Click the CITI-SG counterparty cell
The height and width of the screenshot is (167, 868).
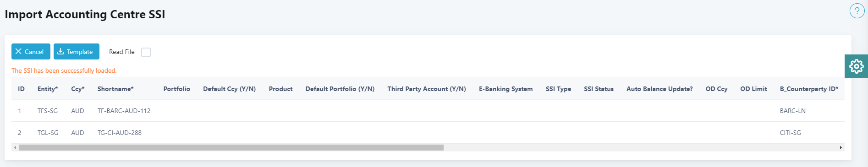791,133
